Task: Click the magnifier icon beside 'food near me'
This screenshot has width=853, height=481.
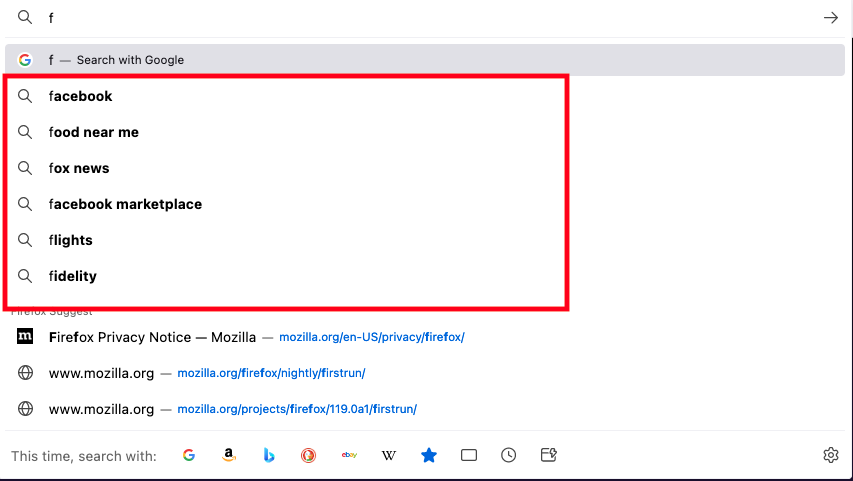Action: pos(25,132)
